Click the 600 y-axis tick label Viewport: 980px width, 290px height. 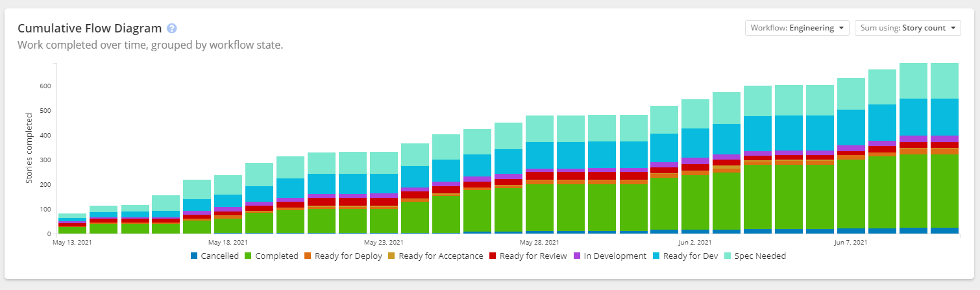(x=45, y=86)
